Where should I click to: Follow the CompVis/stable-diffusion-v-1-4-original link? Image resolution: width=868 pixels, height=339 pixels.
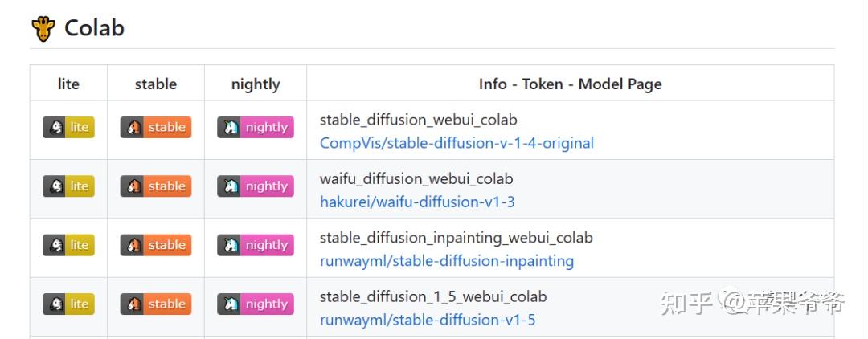click(457, 143)
